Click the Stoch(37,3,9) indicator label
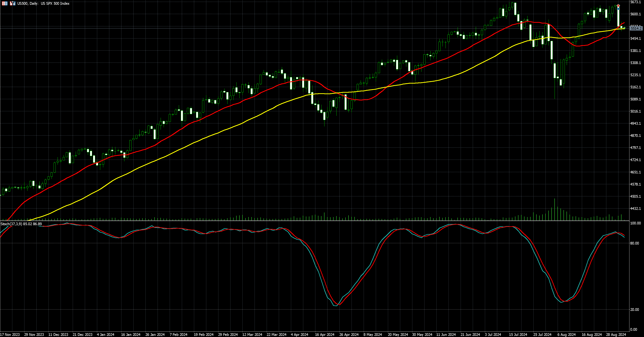Viewport: 644px width, 337px height. 11,224
